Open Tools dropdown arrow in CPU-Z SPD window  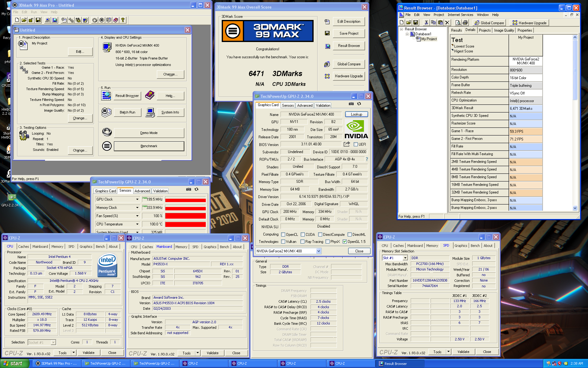pyautogui.click(x=448, y=352)
